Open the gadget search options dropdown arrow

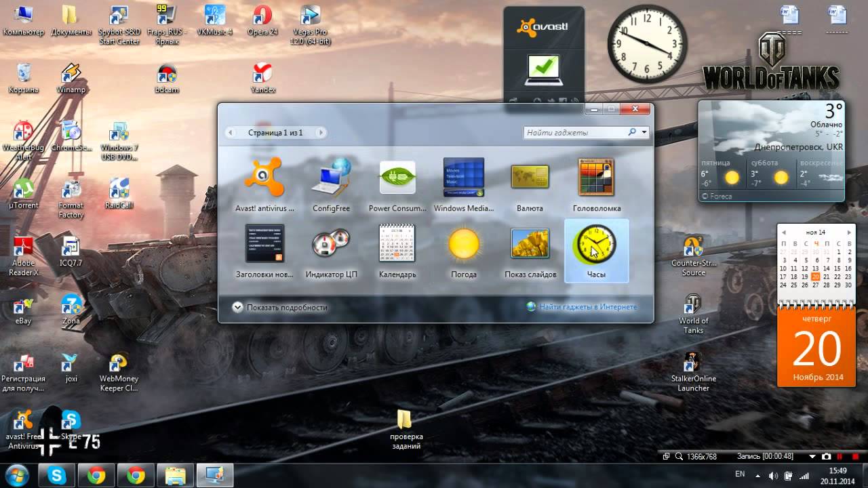click(644, 133)
